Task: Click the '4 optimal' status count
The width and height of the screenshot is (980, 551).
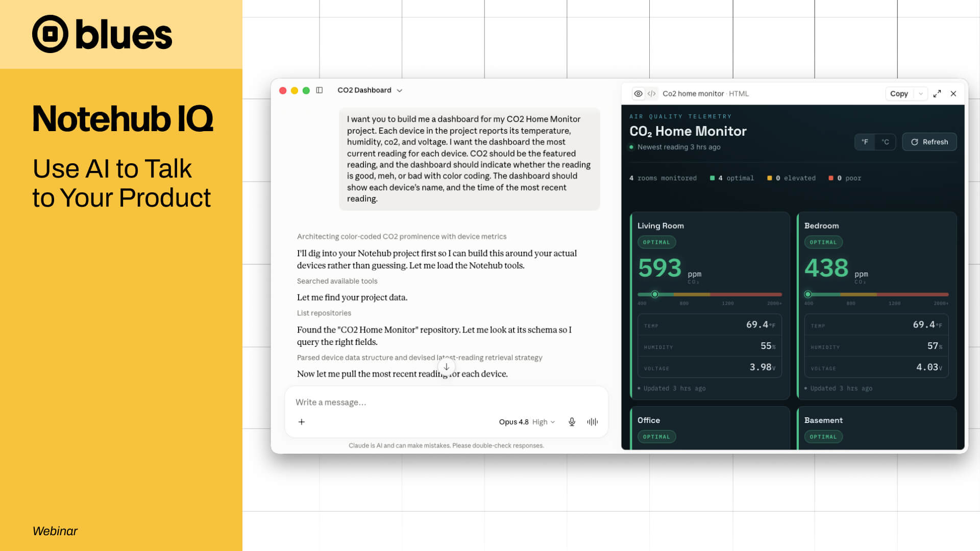Action: click(732, 178)
